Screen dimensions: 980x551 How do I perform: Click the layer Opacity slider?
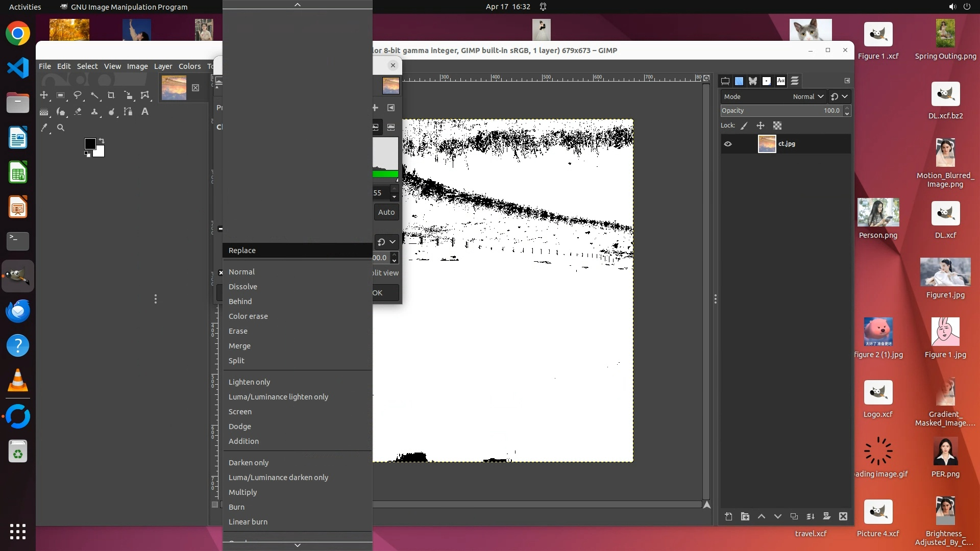781,111
